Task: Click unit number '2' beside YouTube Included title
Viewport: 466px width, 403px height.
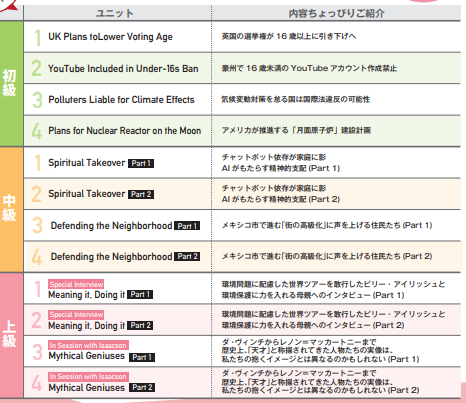Action: pyautogui.click(x=37, y=68)
